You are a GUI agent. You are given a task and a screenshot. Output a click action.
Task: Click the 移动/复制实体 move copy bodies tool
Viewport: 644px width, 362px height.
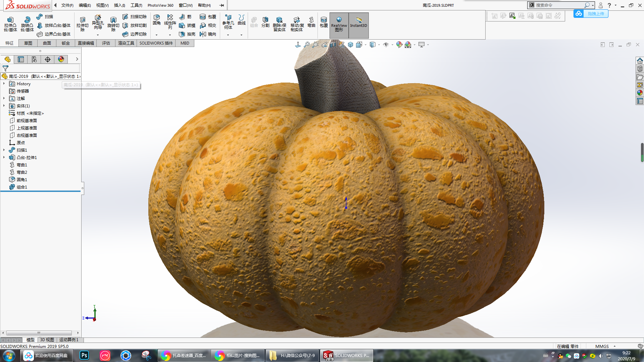[297, 24]
